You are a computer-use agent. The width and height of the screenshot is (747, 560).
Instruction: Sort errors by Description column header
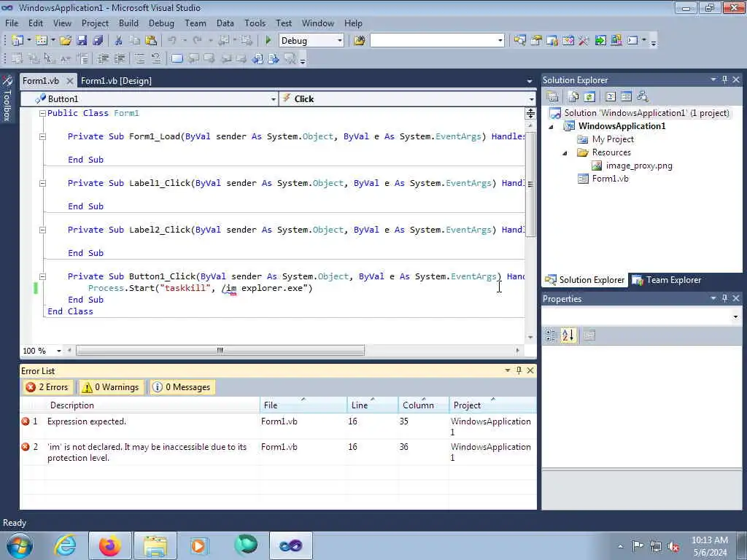click(x=152, y=405)
